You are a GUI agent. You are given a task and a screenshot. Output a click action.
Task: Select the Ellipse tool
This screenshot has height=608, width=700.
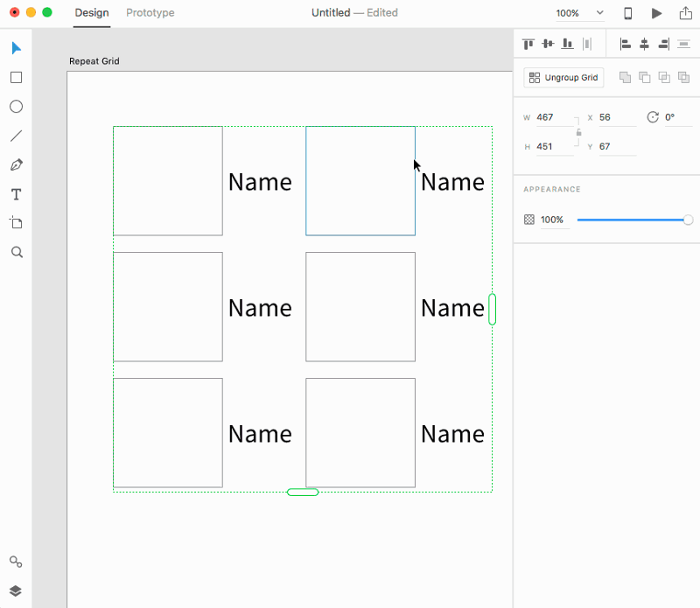(16, 107)
